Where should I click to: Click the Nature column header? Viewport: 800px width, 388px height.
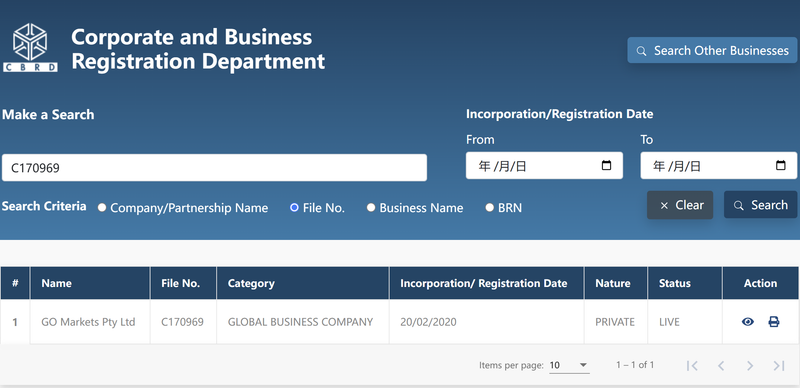click(x=616, y=283)
